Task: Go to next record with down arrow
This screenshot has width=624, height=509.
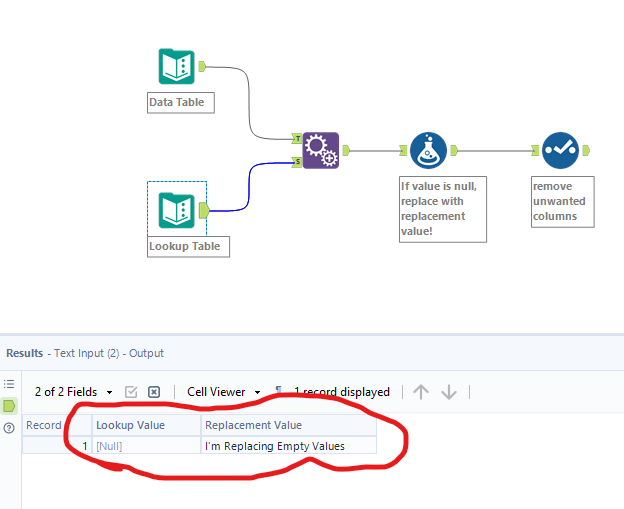Action: [449, 392]
